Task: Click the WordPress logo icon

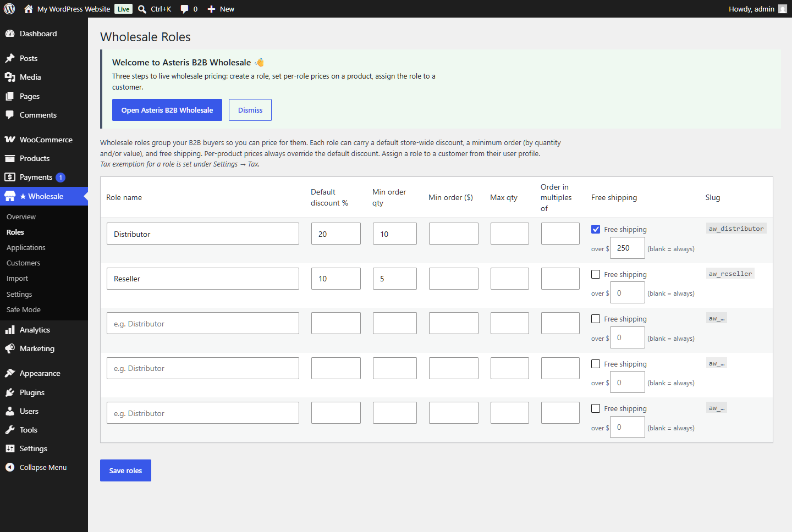Action: (x=9, y=9)
